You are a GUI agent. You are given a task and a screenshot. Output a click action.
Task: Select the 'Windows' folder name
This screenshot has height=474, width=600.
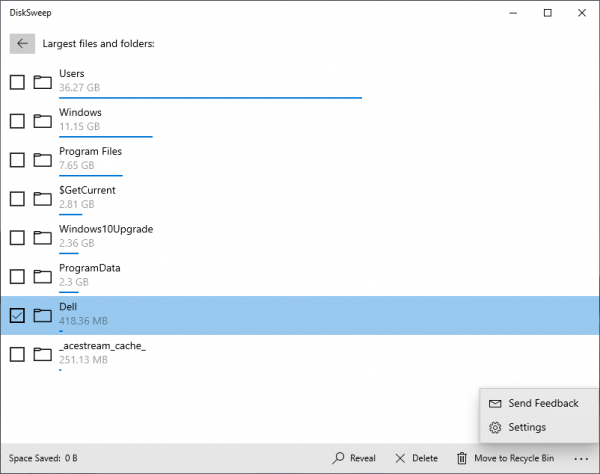point(80,112)
